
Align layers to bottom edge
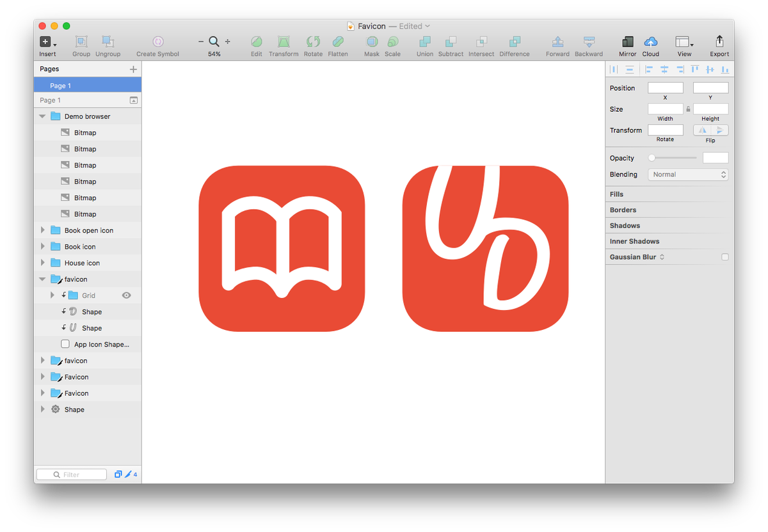[x=725, y=69]
